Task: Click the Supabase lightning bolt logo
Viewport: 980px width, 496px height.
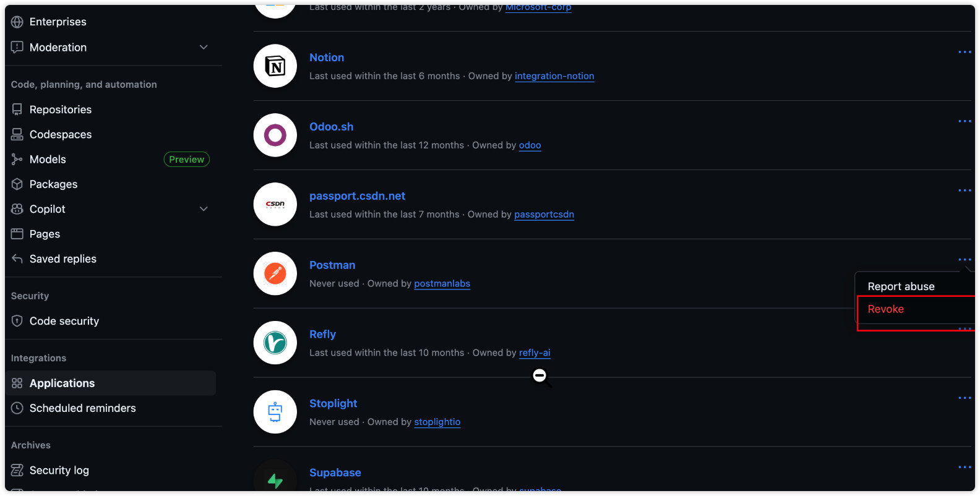Action: [275, 480]
